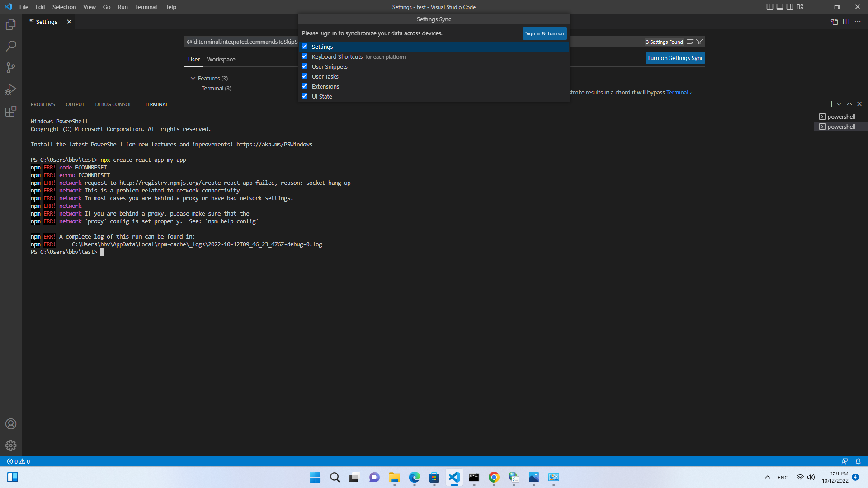
Task: Open the Accounts menu icon
Action: [x=11, y=424]
